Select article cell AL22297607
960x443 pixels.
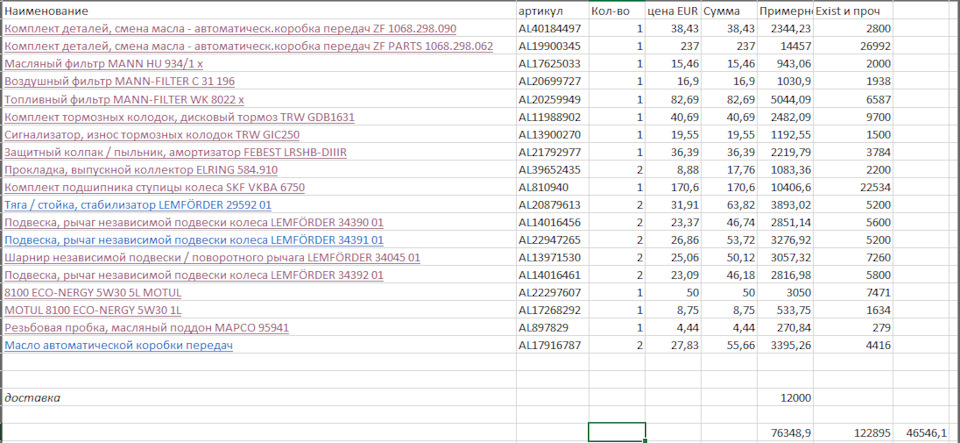coord(553,292)
